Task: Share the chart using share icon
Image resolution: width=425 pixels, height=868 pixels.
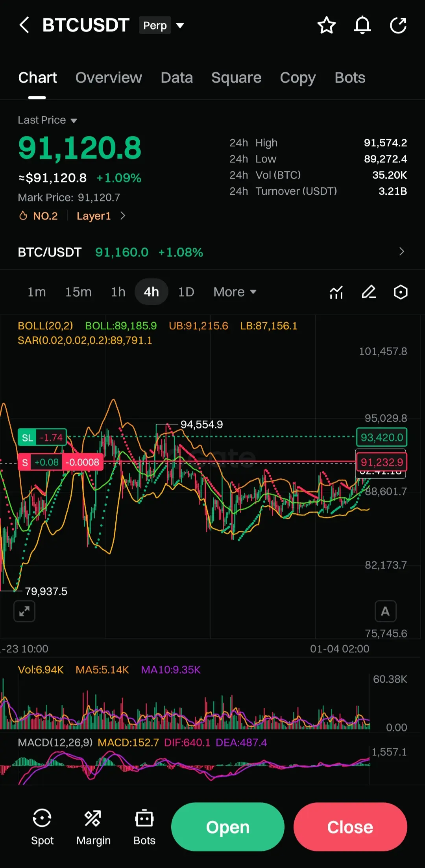Action: (x=398, y=26)
